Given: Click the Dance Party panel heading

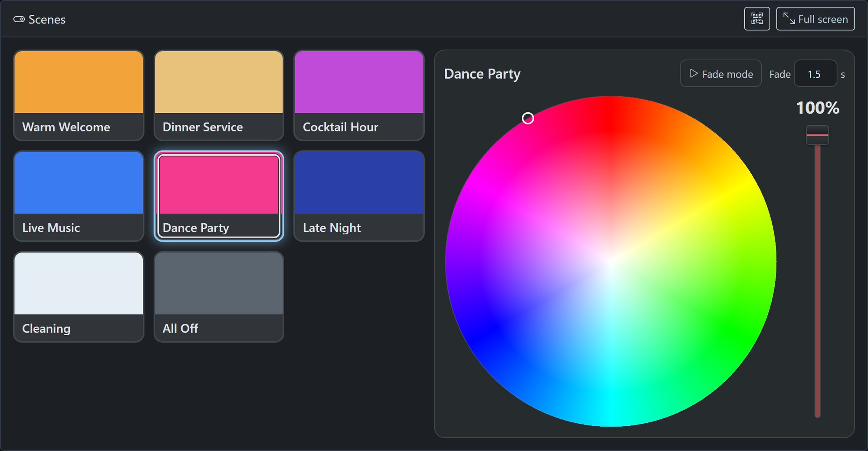Looking at the screenshot, I should [x=482, y=74].
